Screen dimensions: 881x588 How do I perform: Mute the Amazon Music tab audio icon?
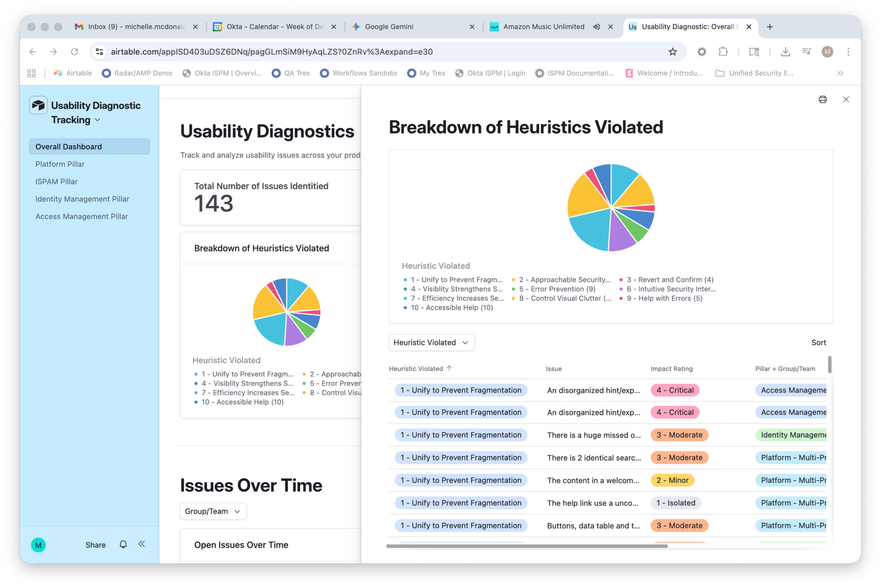(597, 26)
